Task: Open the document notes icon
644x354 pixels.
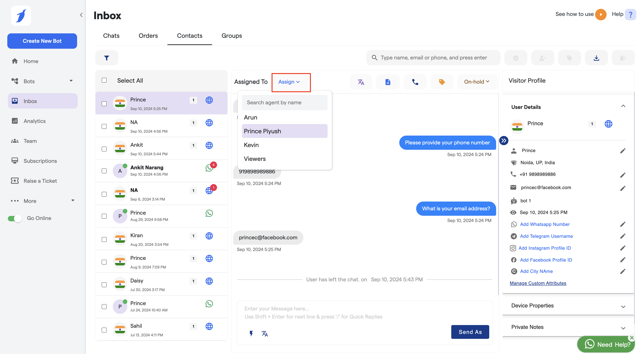Action: (x=388, y=82)
